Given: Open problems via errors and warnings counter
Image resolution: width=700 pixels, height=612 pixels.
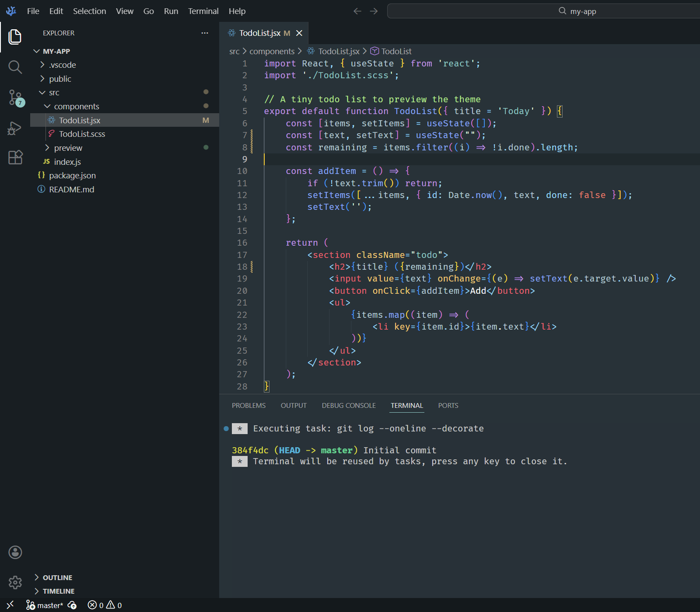Looking at the screenshot, I should coord(105,605).
